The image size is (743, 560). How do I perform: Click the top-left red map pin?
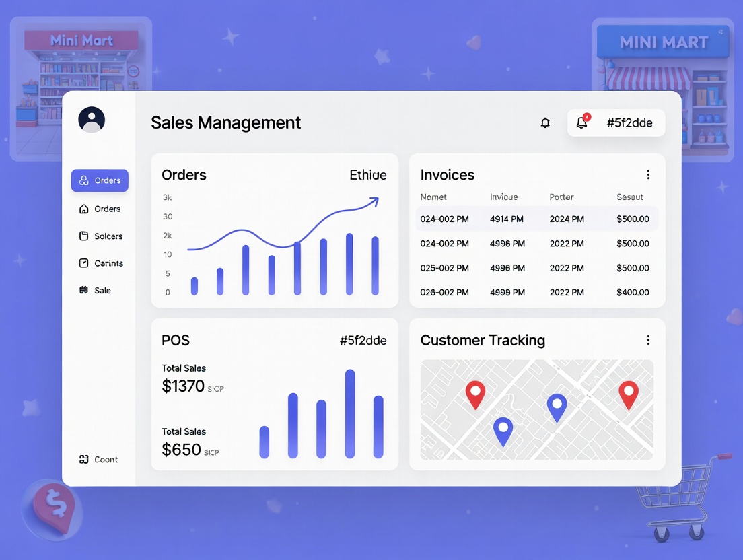[x=475, y=394]
